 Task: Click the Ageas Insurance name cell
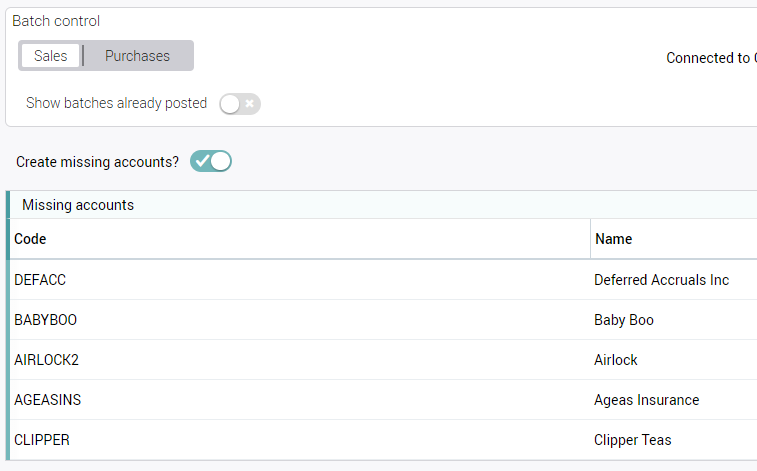(646, 400)
